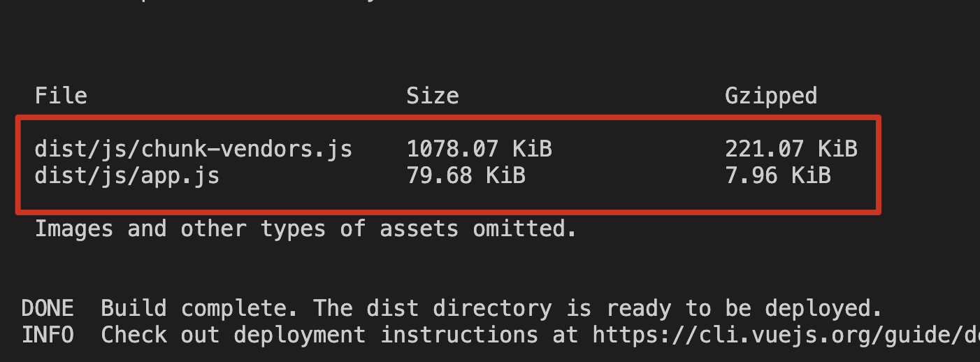The image size is (980, 362).
Task: Click the 79.68 KiB size value
Action: (x=466, y=175)
